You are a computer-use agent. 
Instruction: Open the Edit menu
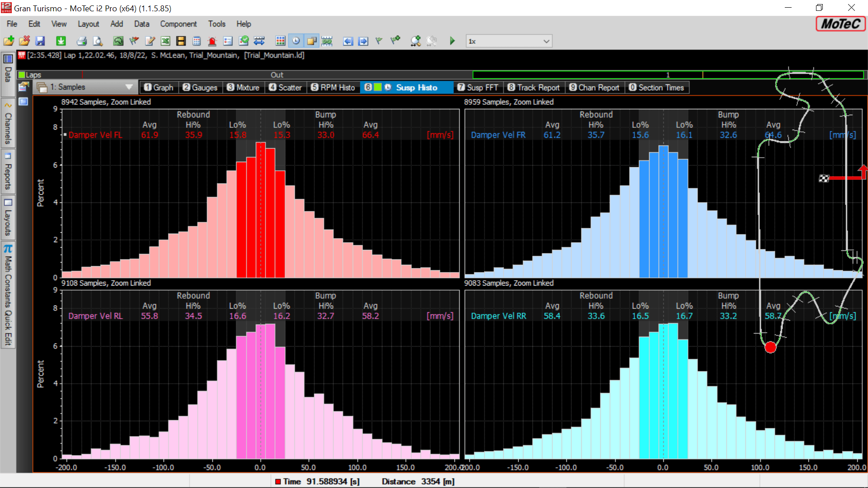coord(34,24)
